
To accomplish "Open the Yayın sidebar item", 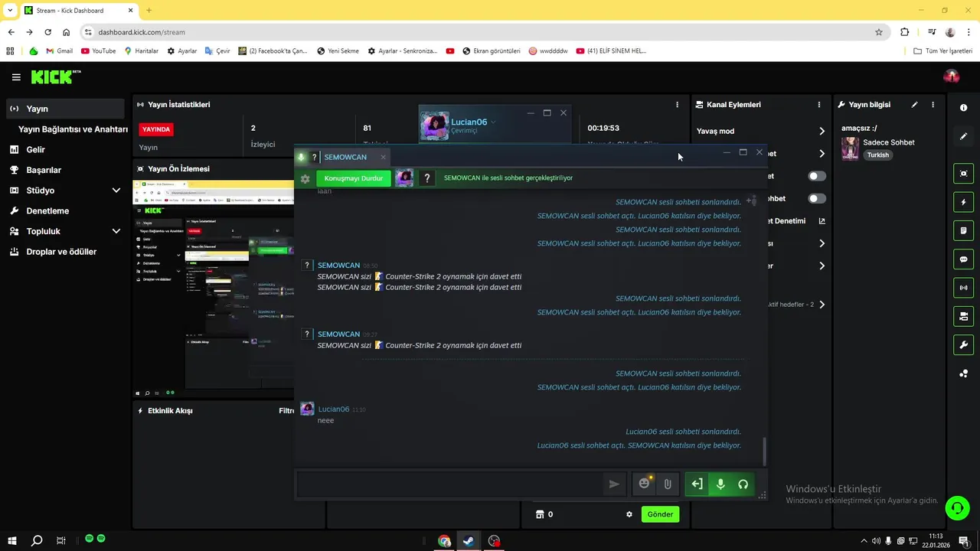I will [x=65, y=109].
